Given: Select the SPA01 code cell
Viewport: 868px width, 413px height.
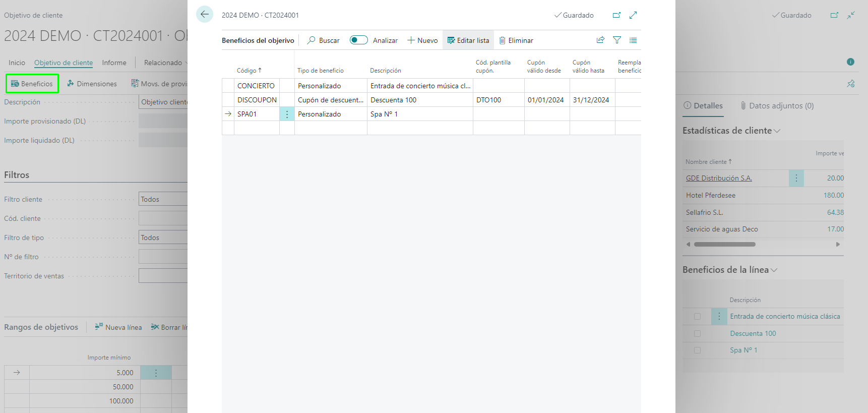Looking at the screenshot, I should pyautogui.click(x=257, y=114).
